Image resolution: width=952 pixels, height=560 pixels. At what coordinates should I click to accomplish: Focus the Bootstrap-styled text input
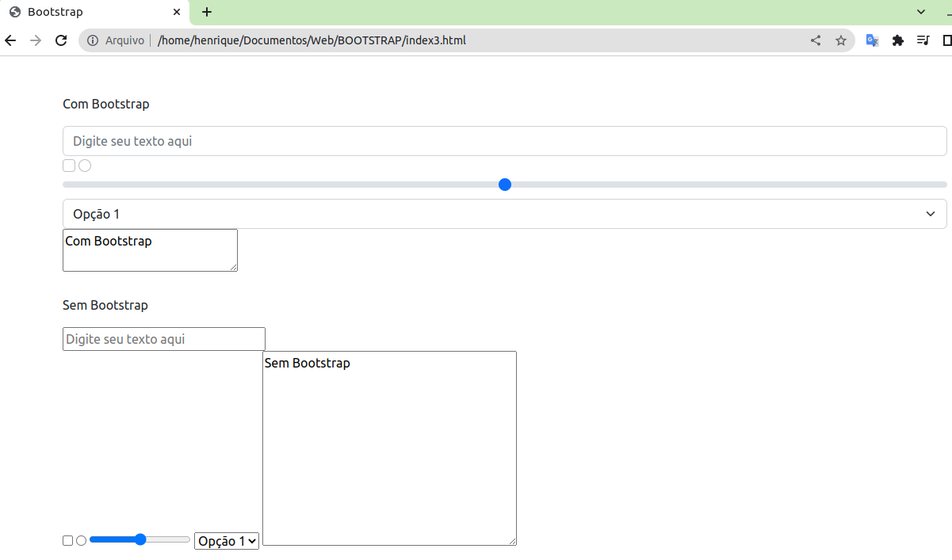505,141
